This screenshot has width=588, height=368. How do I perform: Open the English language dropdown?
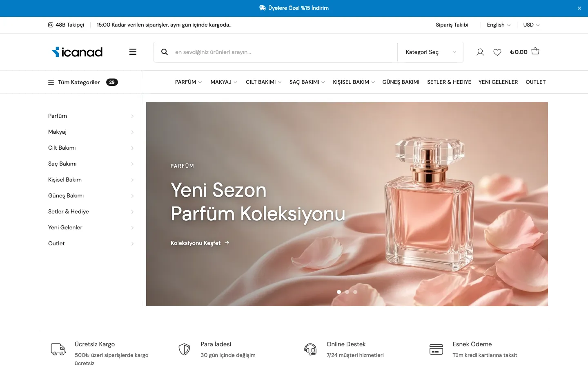coord(499,25)
